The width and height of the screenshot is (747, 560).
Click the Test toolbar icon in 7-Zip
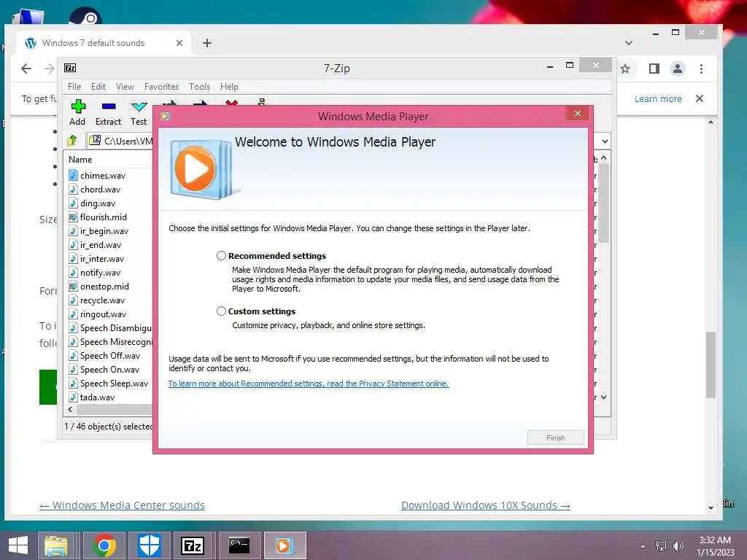[139, 113]
